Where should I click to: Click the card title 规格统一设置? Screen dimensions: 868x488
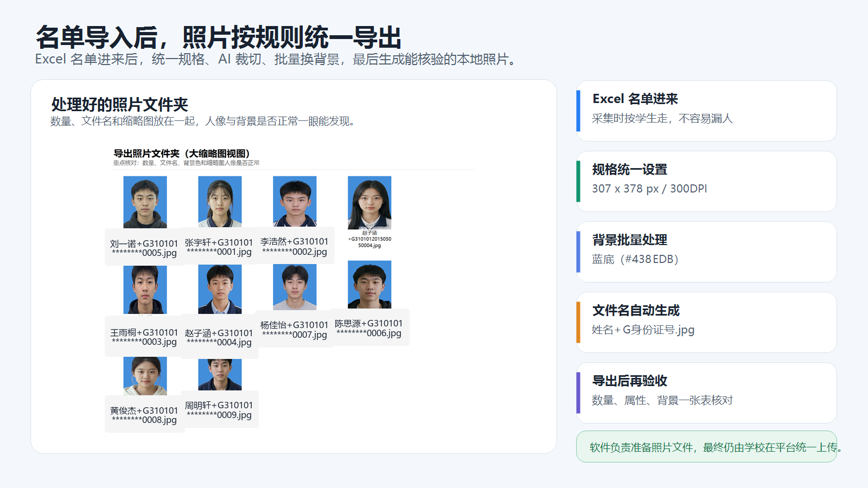(x=629, y=169)
